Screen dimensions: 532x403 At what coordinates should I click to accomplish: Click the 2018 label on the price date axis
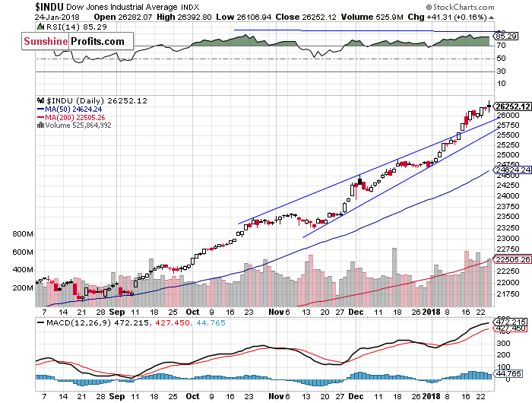tap(431, 312)
